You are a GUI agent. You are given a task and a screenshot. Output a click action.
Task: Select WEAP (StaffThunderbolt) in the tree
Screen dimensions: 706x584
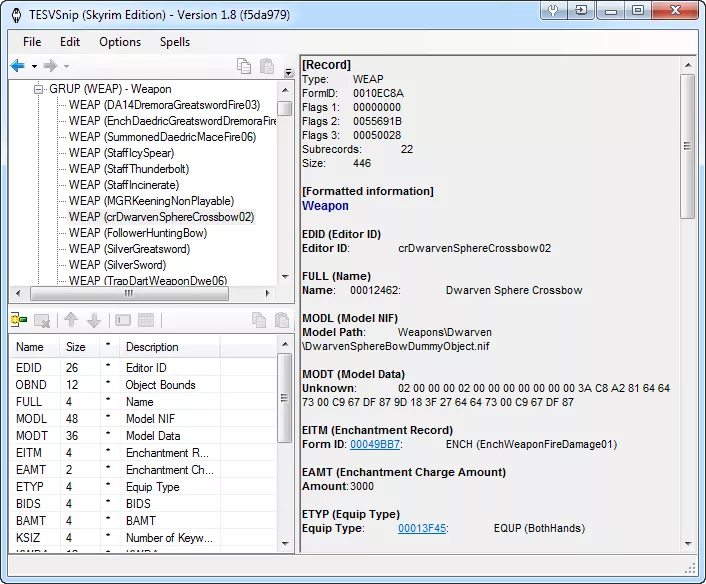pos(129,169)
